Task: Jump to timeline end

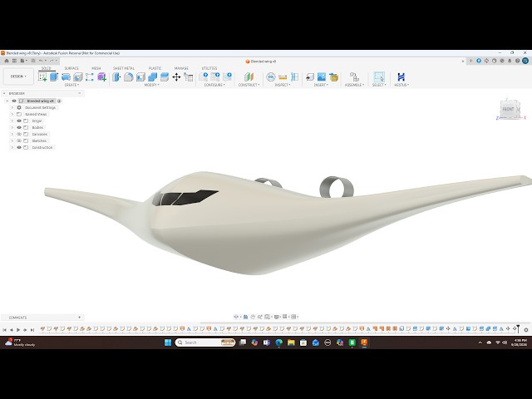Action: click(32, 329)
